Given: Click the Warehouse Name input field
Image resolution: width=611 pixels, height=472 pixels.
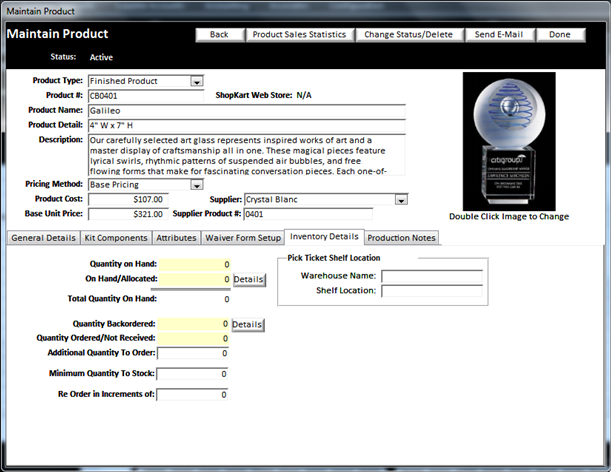Looking at the screenshot, I should [x=432, y=276].
